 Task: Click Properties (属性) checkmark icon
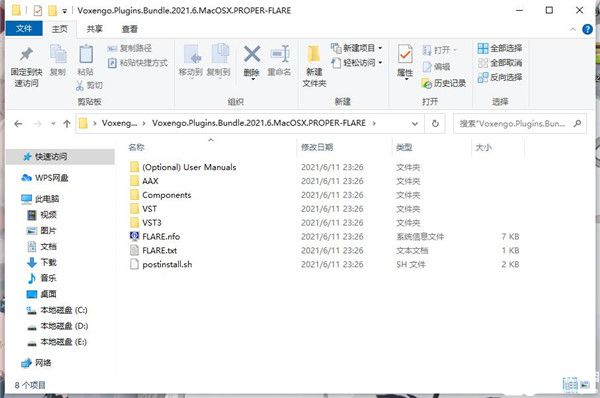pos(405,54)
